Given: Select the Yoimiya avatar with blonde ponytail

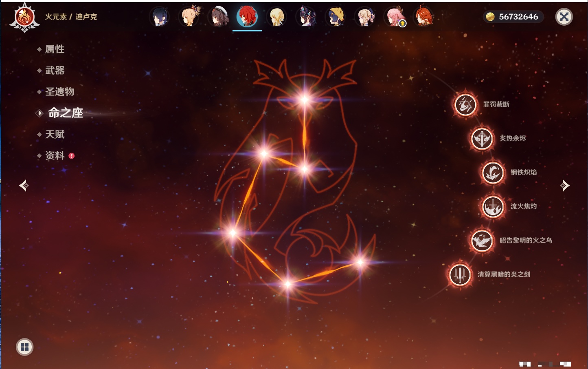Looking at the screenshot, I should (x=189, y=17).
